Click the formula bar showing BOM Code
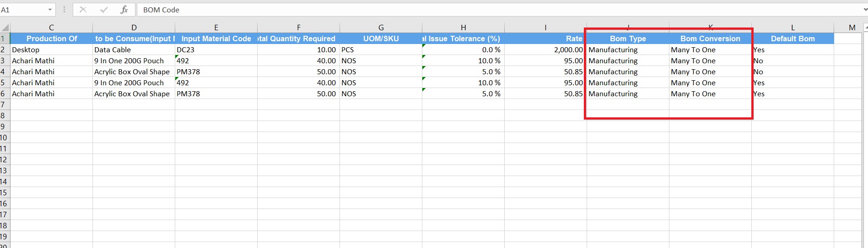Screen dimensions: 868x248 (458, 10)
